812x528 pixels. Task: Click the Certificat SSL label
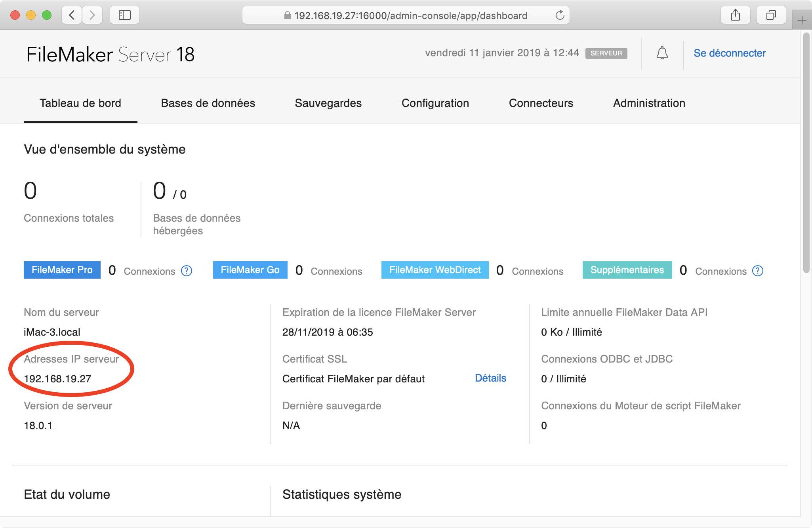[x=315, y=359]
